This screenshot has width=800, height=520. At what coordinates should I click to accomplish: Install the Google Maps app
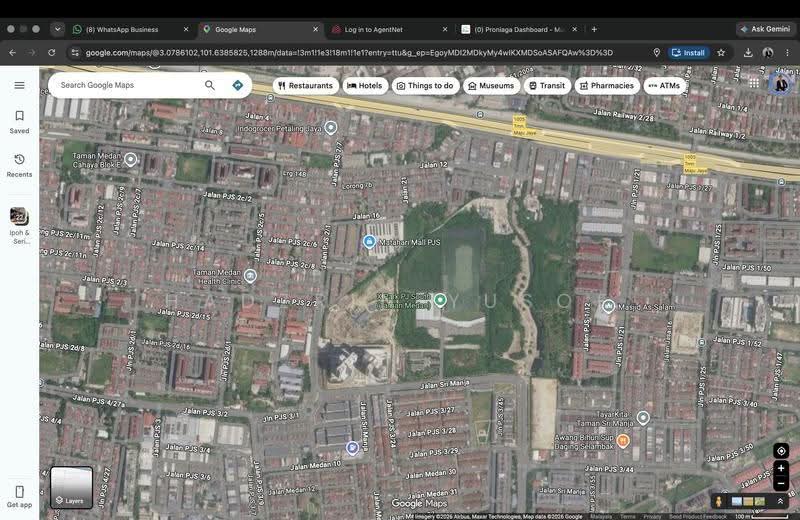coord(688,53)
